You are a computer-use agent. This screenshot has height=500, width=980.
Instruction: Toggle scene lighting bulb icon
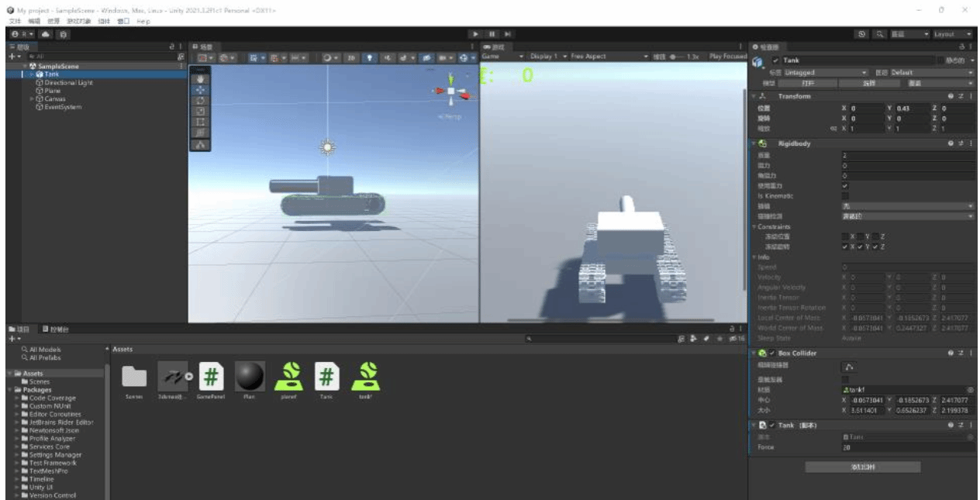click(x=370, y=57)
